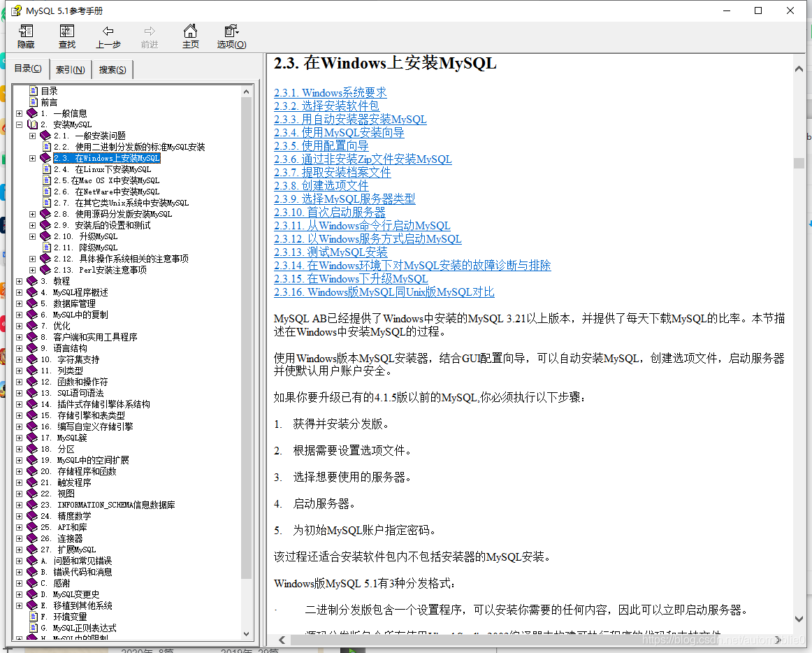
Task: Click the book icon for 18. 分区
Action: click(32, 449)
